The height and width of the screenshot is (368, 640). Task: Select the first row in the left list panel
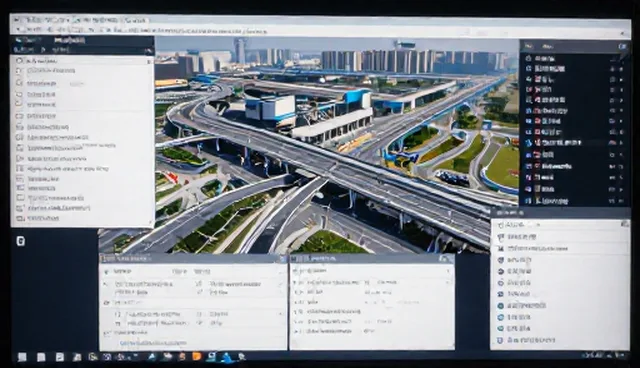(82, 61)
